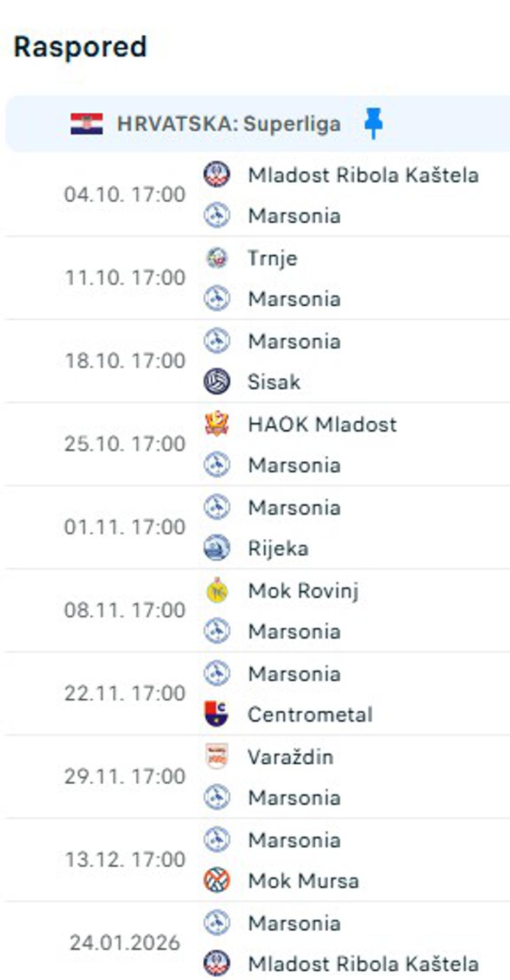Image resolution: width=510 pixels, height=980 pixels.
Task: Open match dated 25.10. 17:00
Action: point(258,444)
